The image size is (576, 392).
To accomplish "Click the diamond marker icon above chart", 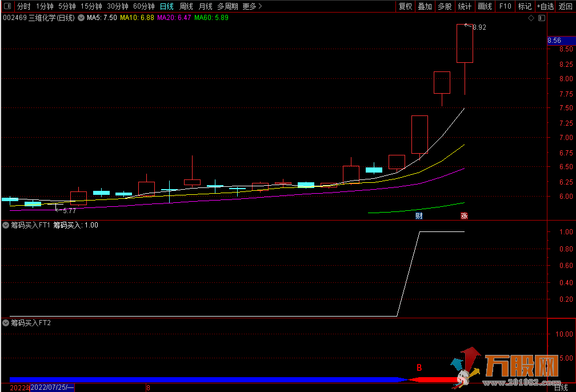I will coord(531,18).
